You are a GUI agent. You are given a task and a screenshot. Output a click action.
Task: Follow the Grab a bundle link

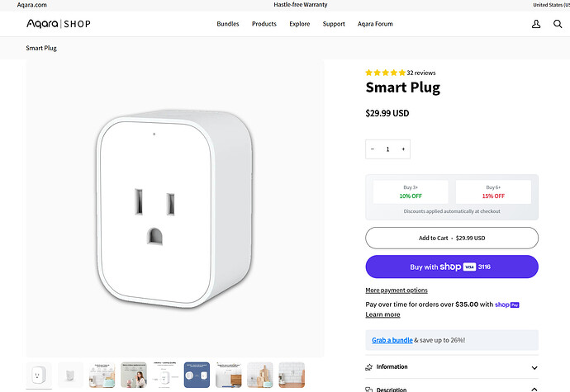tap(392, 340)
